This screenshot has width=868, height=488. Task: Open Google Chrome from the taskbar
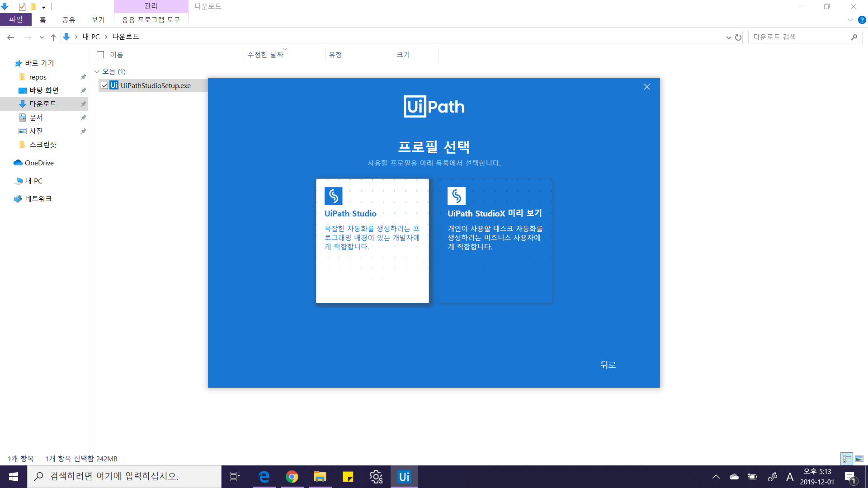point(292,477)
